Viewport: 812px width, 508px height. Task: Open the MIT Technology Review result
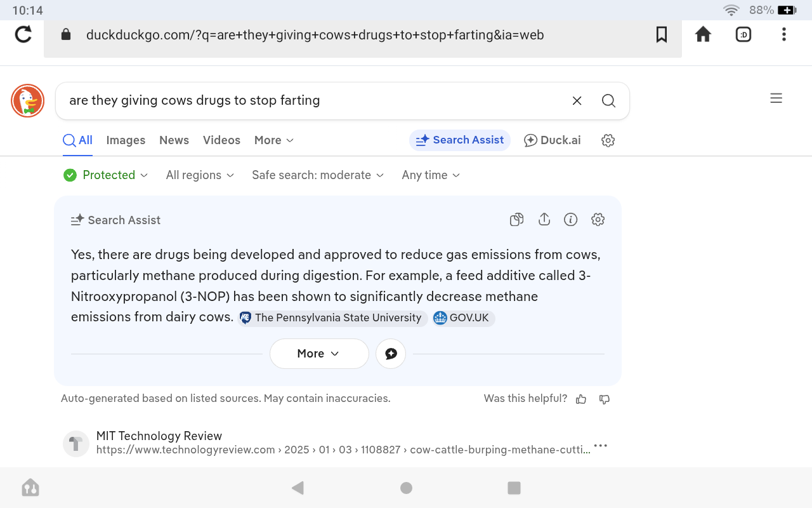pos(159,436)
